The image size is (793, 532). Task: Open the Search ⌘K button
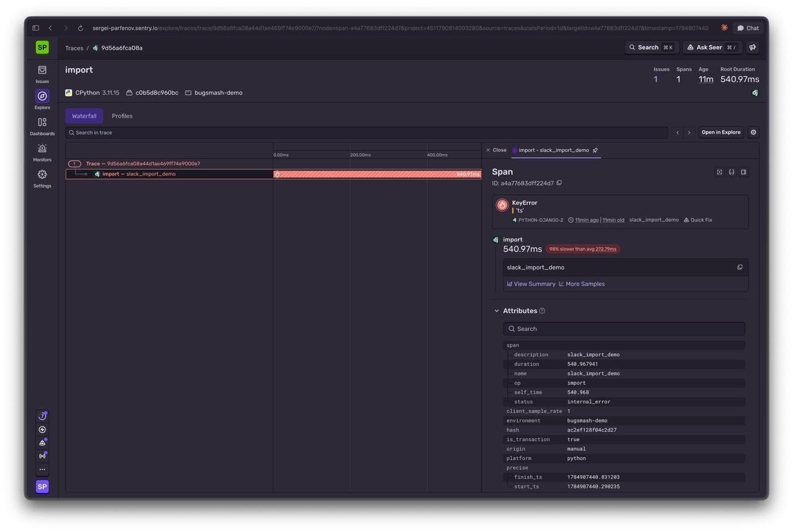651,47
